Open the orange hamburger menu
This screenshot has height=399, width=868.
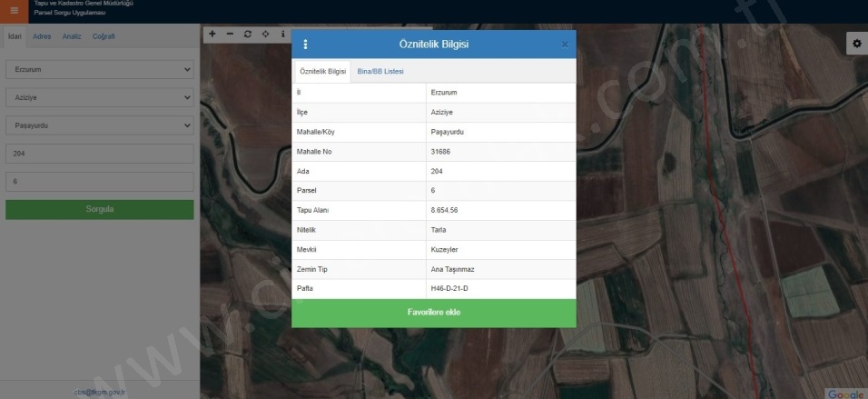(x=14, y=11)
